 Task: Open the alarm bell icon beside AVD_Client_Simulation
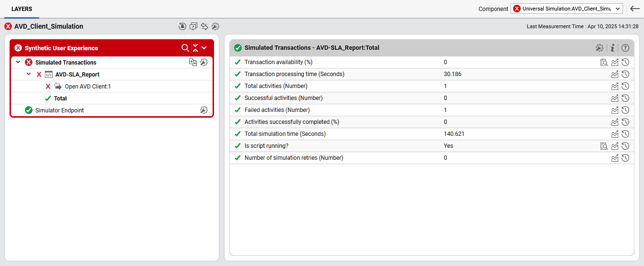point(182,26)
